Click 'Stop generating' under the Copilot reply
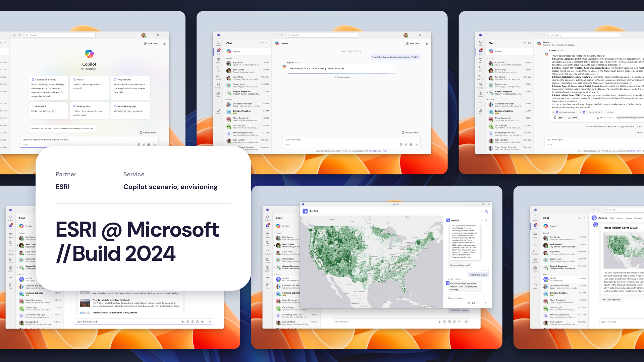The width and height of the screenshot is (644, 362). (x=342, y=77)
